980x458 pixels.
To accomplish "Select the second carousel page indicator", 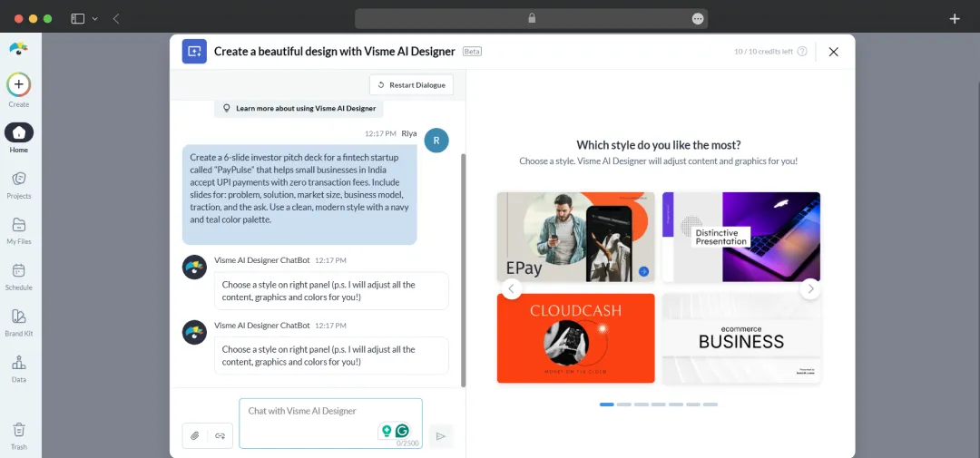I will 623,404.
